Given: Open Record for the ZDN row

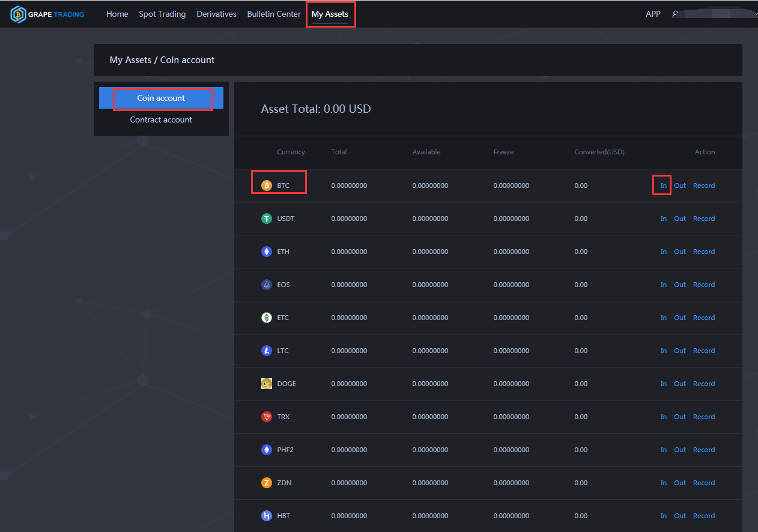Looking at the screenshot, I should (x=703, y=483).
